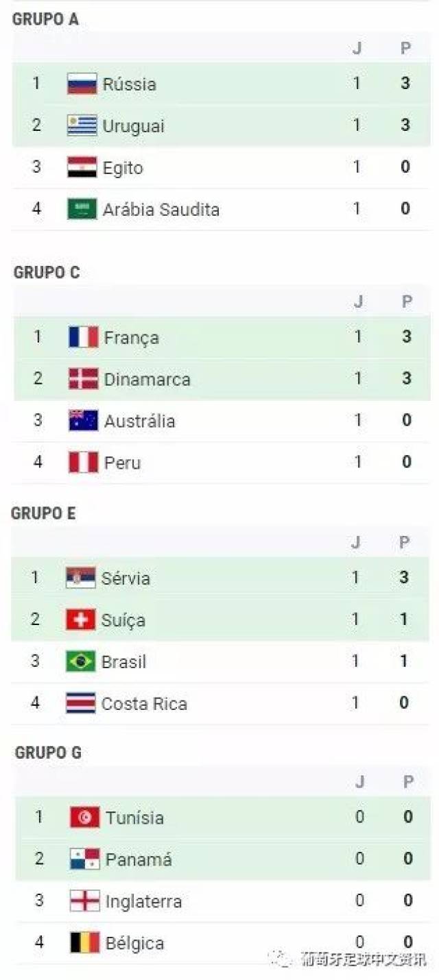Viewport: 439px width, 980px height.
Task: Click the Serbia flag icon
Action: [80, 578]
